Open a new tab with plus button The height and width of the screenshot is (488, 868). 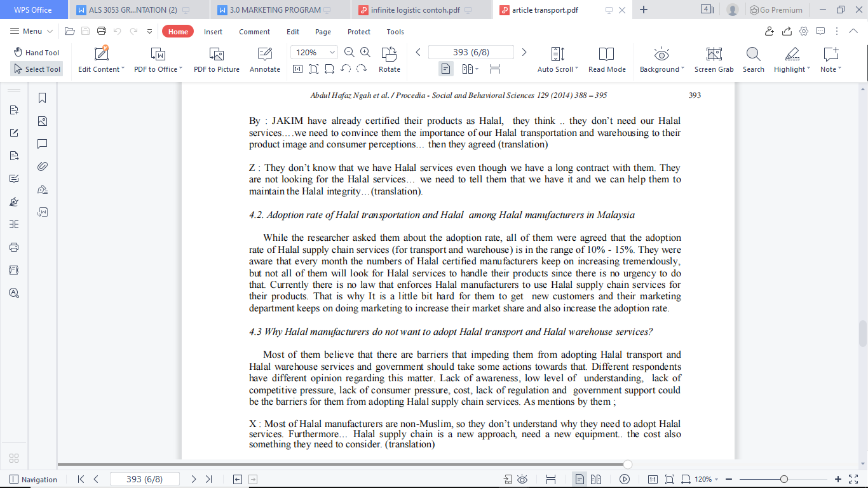pos(644,10)
